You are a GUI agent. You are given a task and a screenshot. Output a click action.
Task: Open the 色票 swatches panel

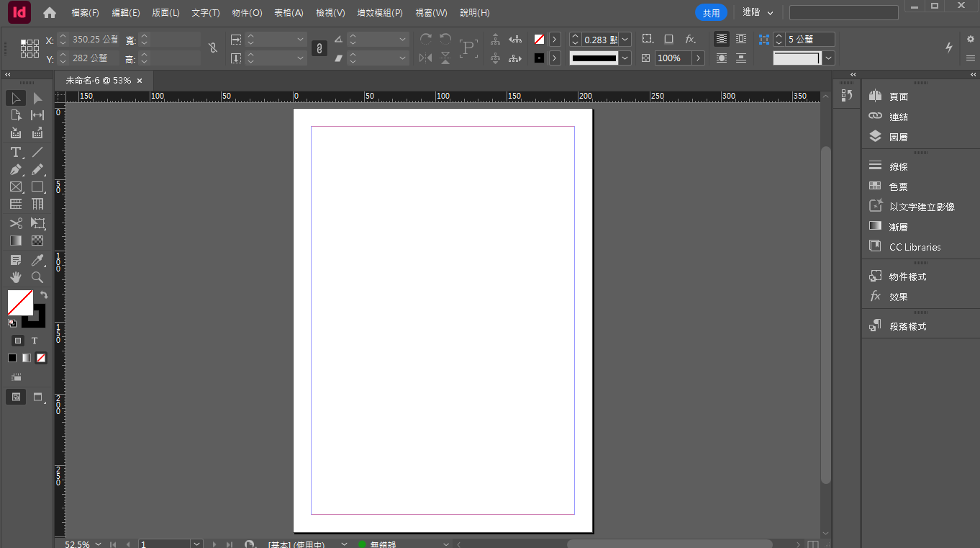point(898,187)
